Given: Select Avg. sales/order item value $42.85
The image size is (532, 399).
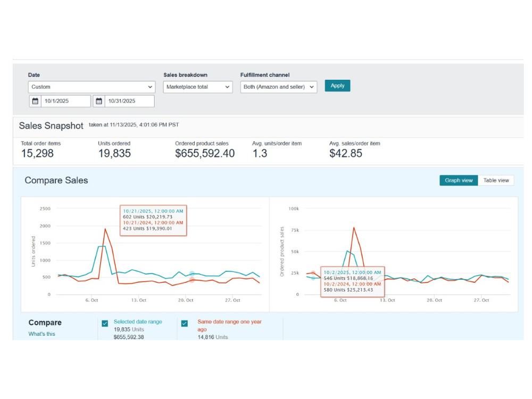Looking at the screenshot, I should [346, 153].
